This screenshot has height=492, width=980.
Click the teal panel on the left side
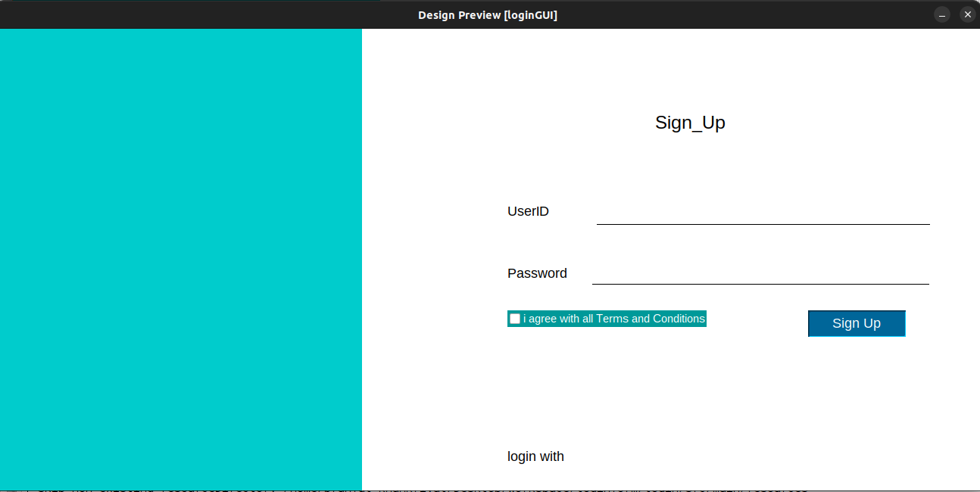180,257
